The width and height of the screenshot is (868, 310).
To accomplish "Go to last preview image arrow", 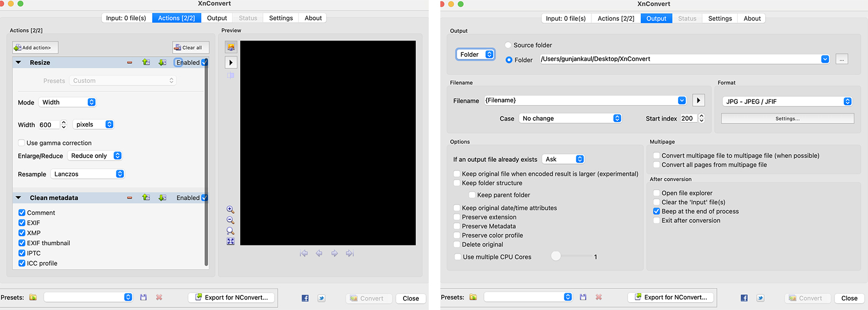I will pos(350,253).
